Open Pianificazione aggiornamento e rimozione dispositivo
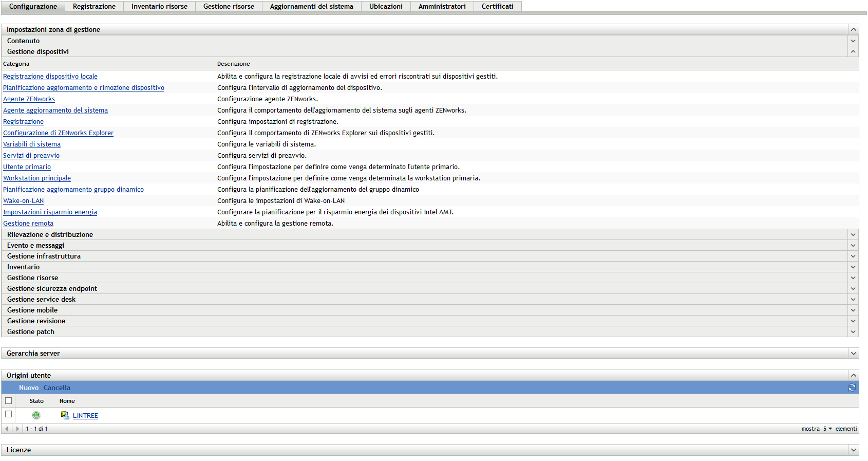 84,88
